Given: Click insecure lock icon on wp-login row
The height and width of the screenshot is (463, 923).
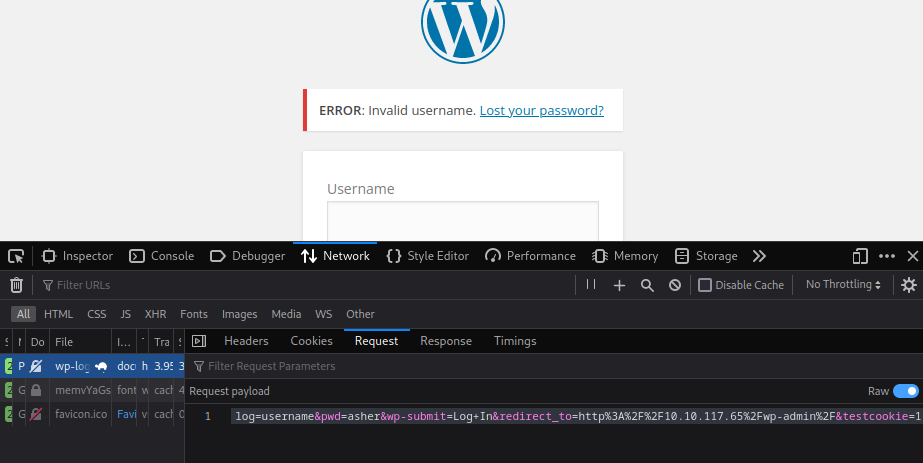Looking at the screenshot, I should click(x=36, y=366).
